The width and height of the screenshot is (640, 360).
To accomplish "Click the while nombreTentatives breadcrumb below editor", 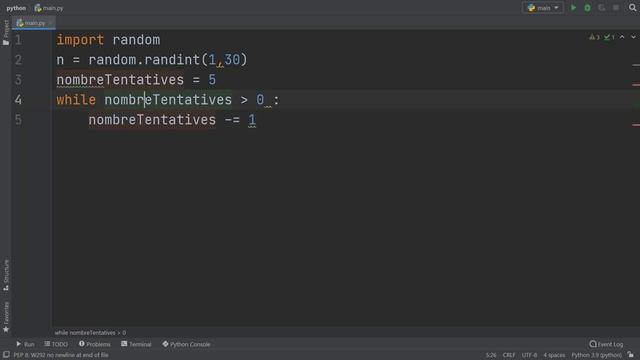I will [x=90, y=333].
